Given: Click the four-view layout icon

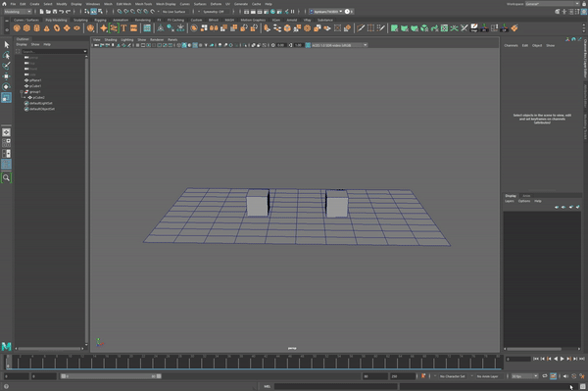Looking at the screenshot, I should click(x=7, y=143).
